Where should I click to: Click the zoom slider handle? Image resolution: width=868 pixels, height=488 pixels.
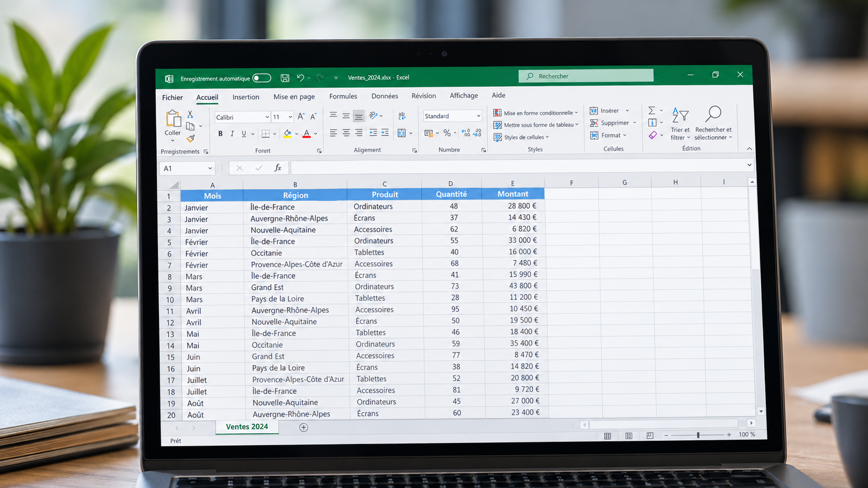pyautogui.click(x=698, y=435)
